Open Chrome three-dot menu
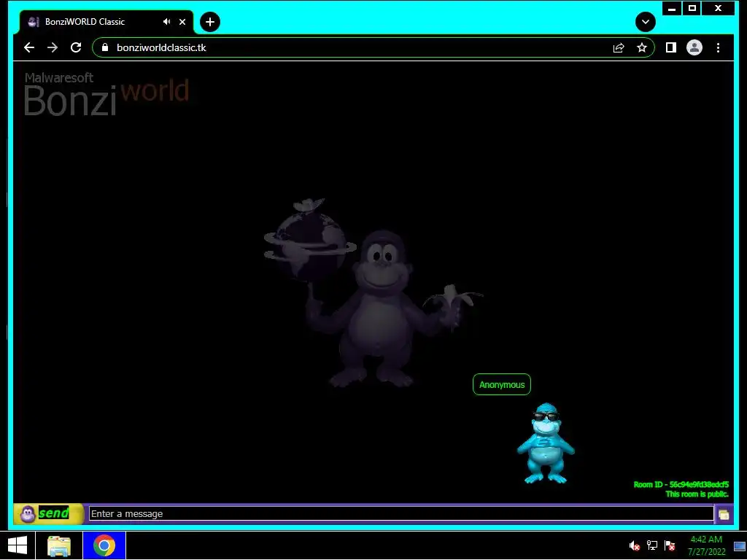Image resolution: width=747 pixels, height=560 pixels. click(x=718, y=47)
